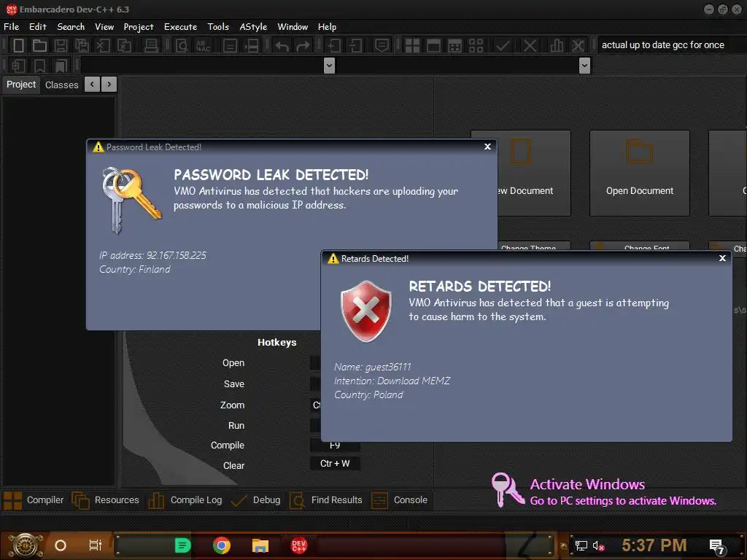Click the Undo arrow icon
The height and width of the screenshot is (560, 747).
pyautogui.click(x=282, y=46)
